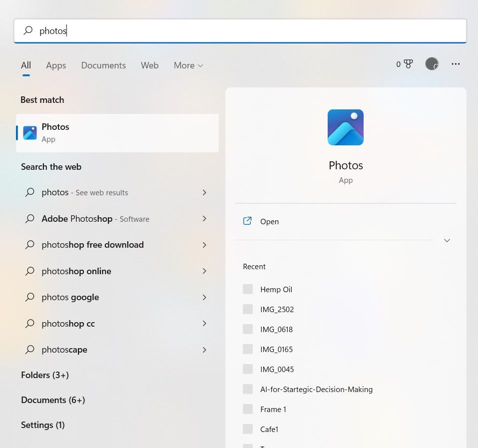Click file icon beside Frame 1
The width and height of the screenshot is (478, 448).
tap(248, 409)
